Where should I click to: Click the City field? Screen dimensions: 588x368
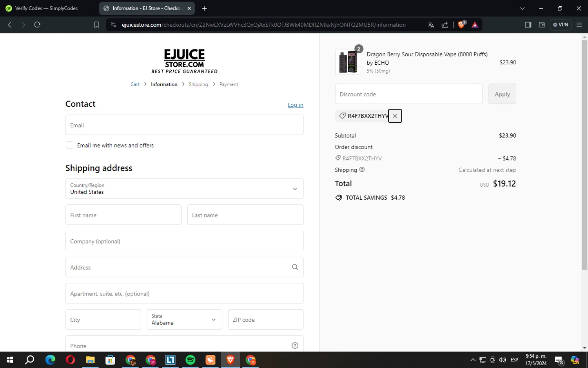coord(103,319)
